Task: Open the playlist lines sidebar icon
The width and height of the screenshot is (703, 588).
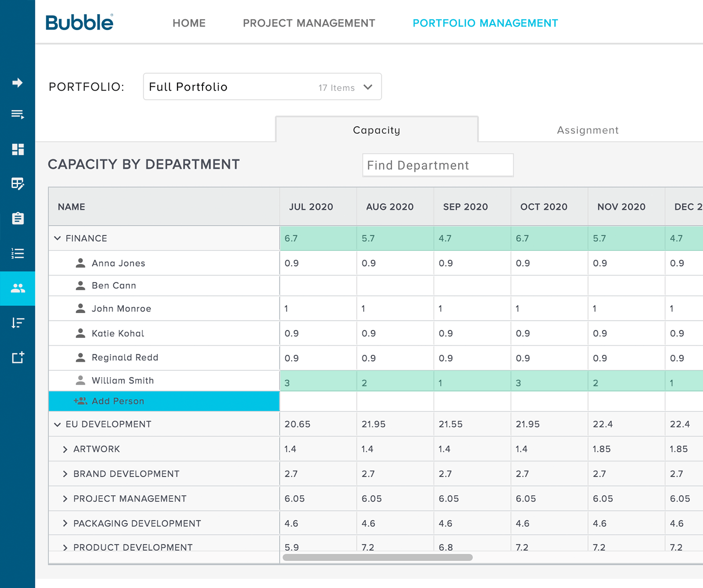Action: [18, 115]
